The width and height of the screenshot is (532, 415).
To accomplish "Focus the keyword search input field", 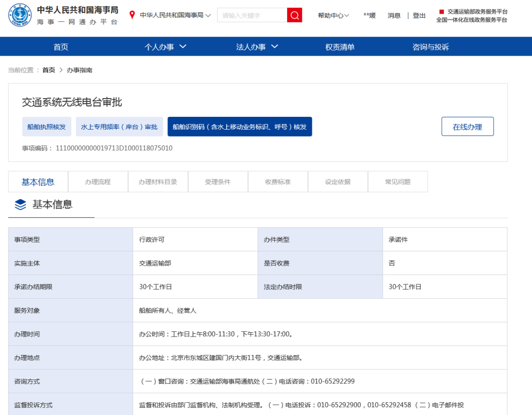I will [252, 15].
